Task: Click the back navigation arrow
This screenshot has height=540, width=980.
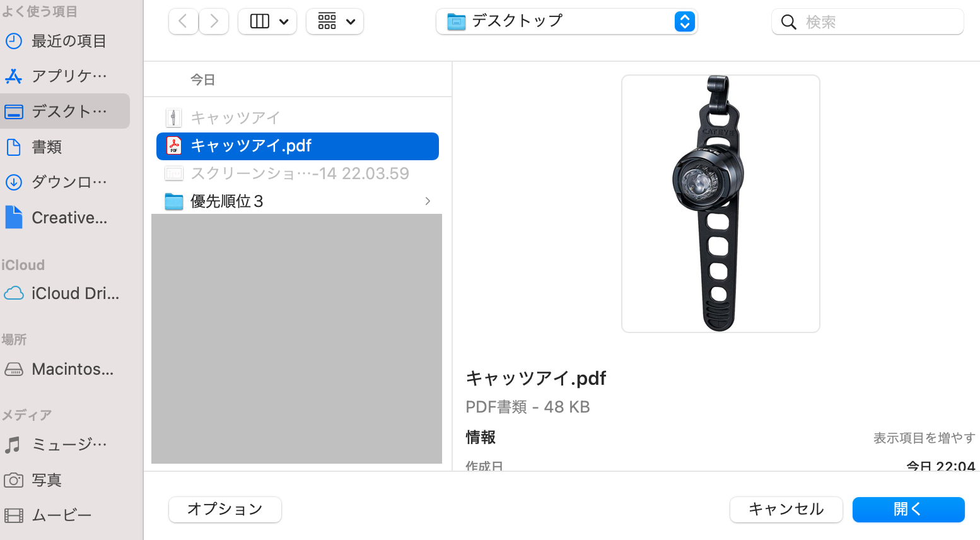Action: 184,21
